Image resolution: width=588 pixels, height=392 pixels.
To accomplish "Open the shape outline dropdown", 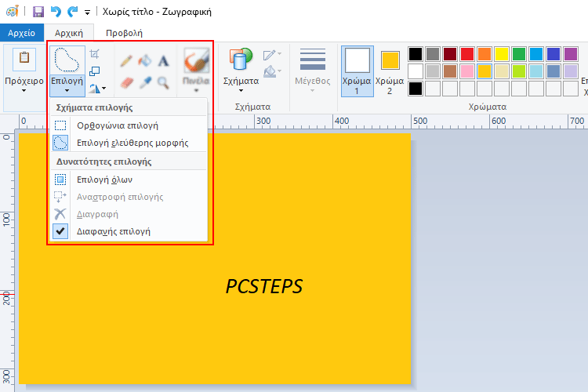I will pyautogui.click(x=272, y=55).
